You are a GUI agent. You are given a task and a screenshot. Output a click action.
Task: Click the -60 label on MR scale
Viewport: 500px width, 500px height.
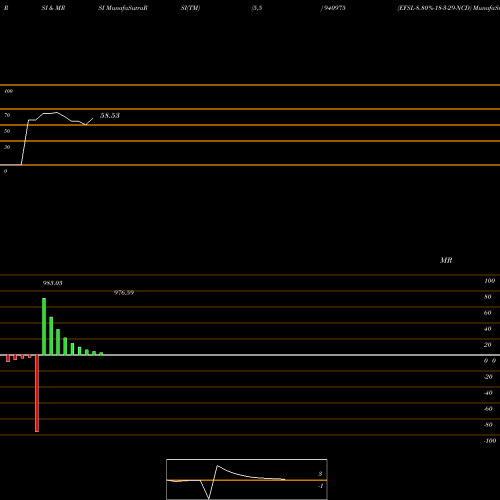pyautogui.click(x=488, y=409)
